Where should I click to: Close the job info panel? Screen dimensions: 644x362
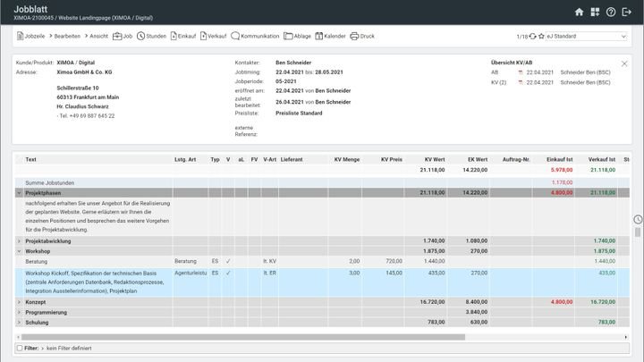coord(624,63)
